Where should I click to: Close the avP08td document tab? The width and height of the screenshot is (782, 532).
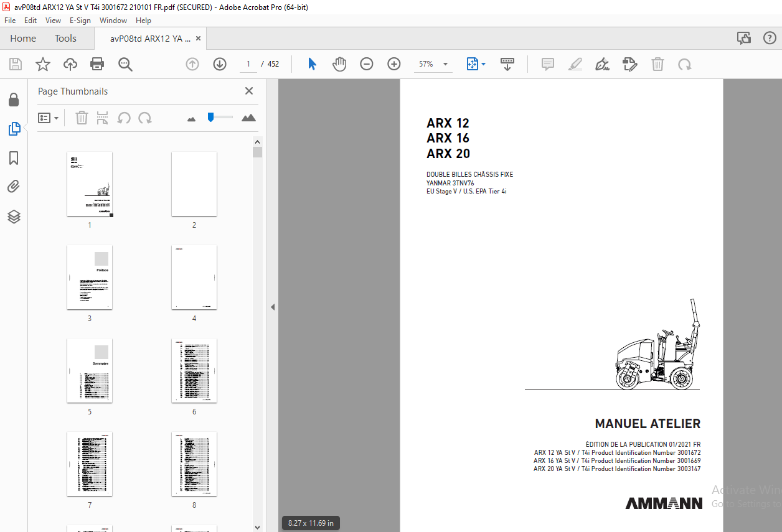[198, 39]
